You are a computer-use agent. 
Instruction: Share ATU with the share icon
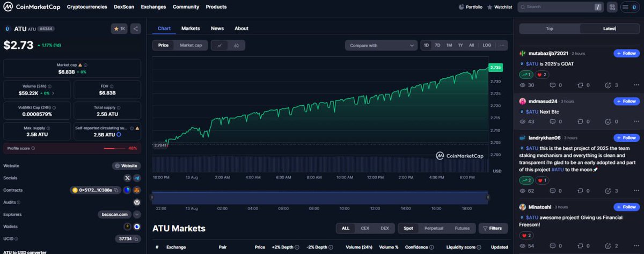click(136, 28)
